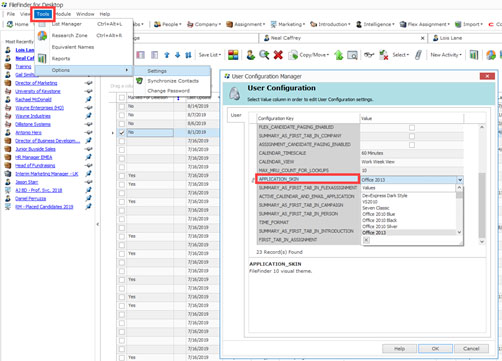The width and height of the screenshot is (502, 361).
Task: Click the bar chart report toolbar icon
Action: point(474,55)
